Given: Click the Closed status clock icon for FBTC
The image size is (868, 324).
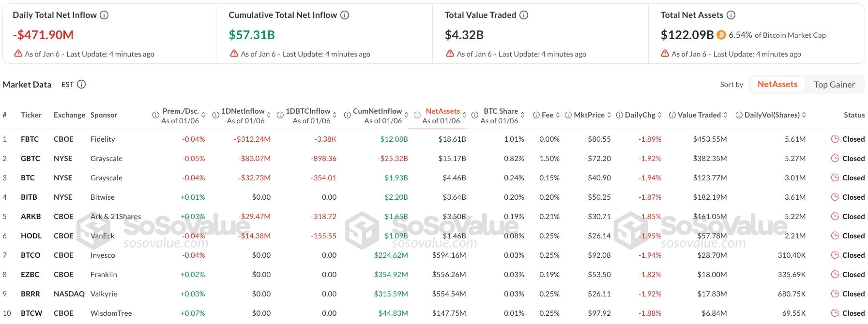Looking at the screenshot, I should coord(835,139).
